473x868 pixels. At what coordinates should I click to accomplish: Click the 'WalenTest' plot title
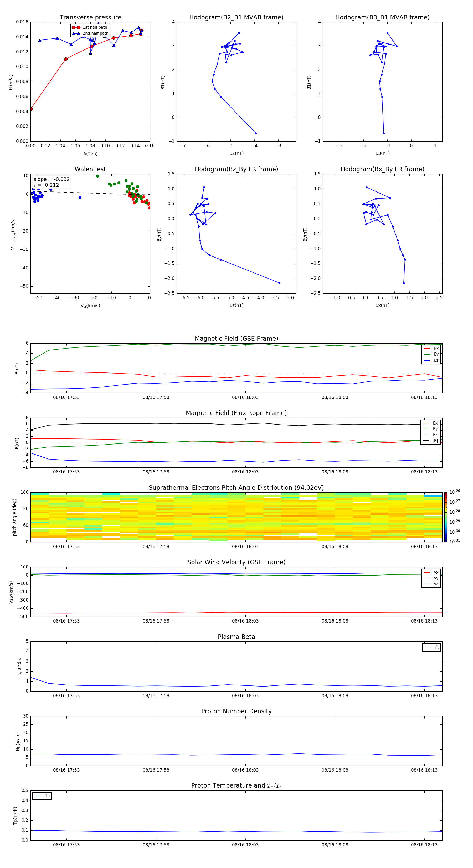(90, 169)
